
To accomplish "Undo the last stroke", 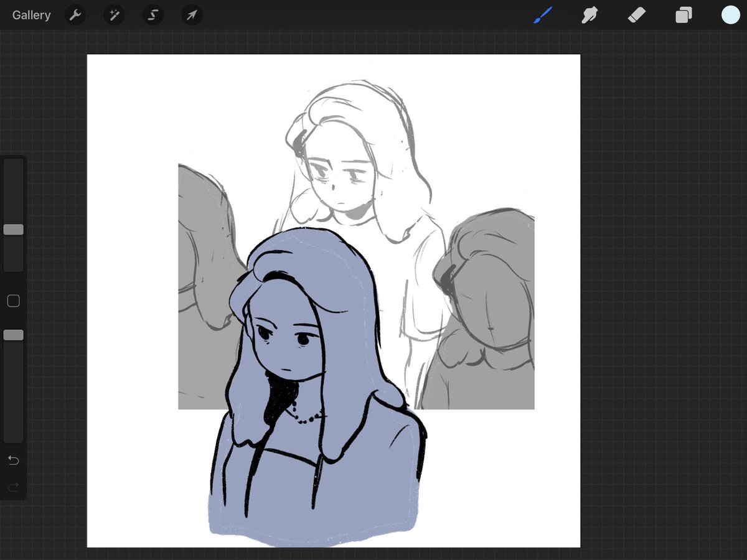I will pyautogui.click(x=13, y=460).
